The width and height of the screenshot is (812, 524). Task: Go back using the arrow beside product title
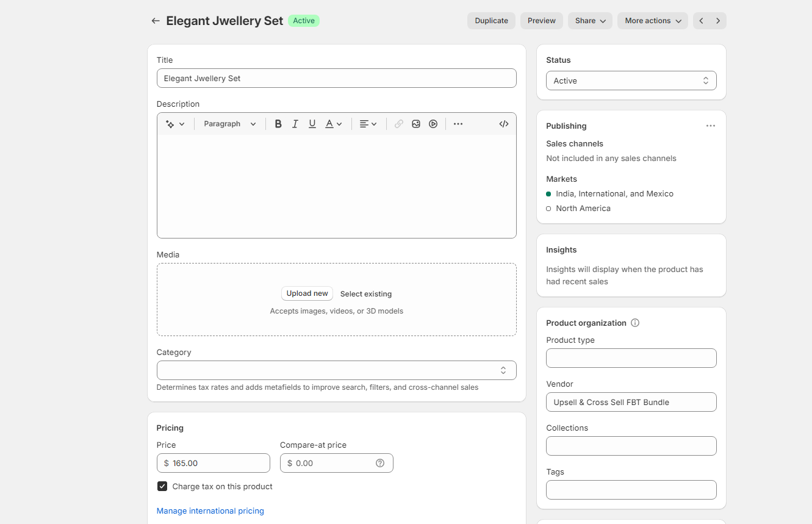pos(156,21)
